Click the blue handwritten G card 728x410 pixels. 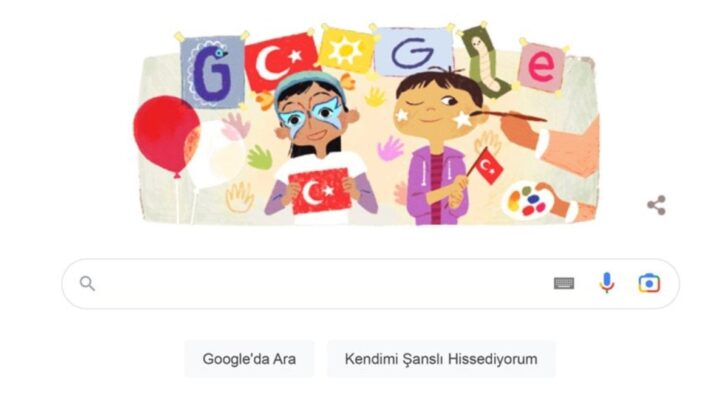[x=413, y=51]
